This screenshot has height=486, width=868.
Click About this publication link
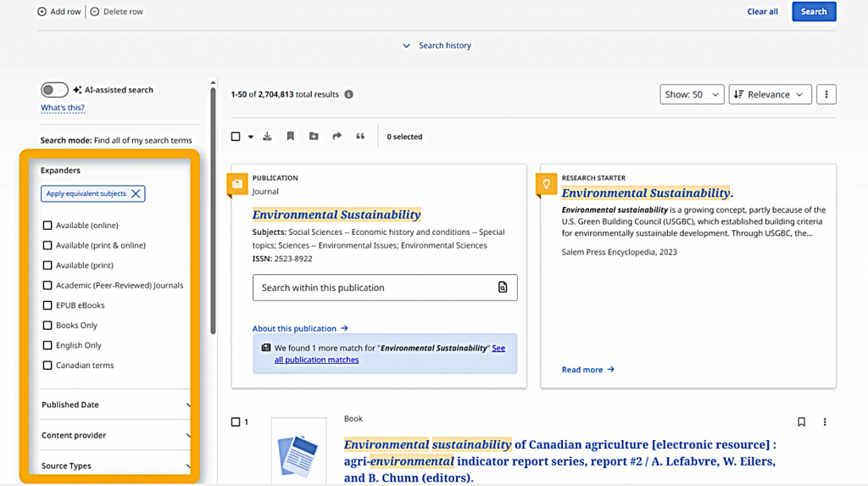pyautogui.click(x=300, y=328)
